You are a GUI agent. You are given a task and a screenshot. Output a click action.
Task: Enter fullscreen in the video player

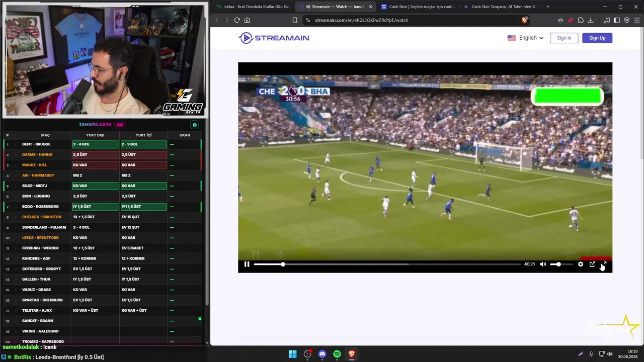pyautogui.click(x=604, y=264)
